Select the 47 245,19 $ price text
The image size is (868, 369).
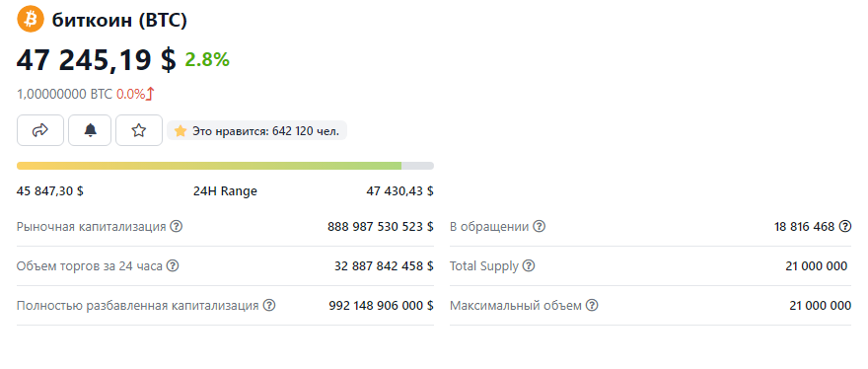97,60
